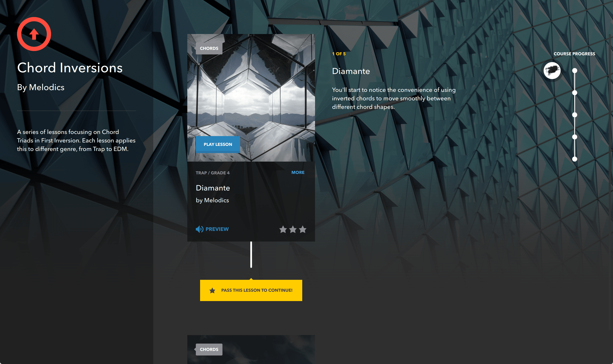
Task: Click the round course progress avatar
Action: coord(552,71)
